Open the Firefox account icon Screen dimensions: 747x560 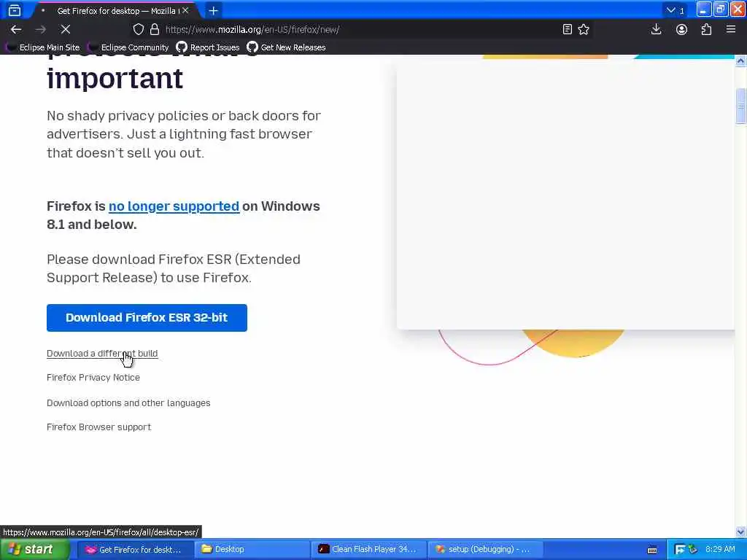(x=682, y=29)
